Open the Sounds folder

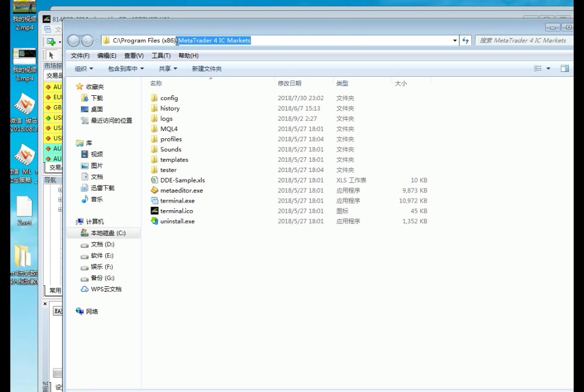pos(171,149)
